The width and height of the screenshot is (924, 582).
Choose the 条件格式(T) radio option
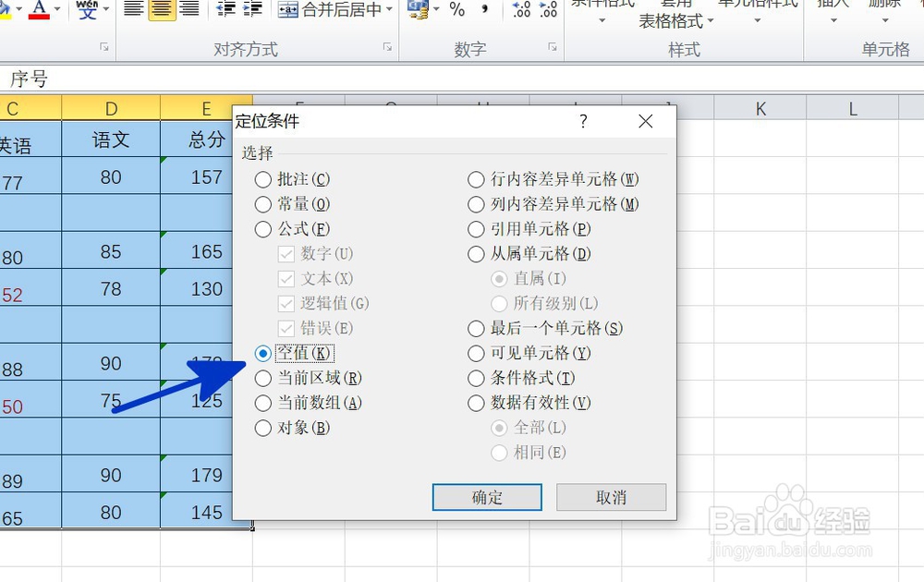click(477, 378)
